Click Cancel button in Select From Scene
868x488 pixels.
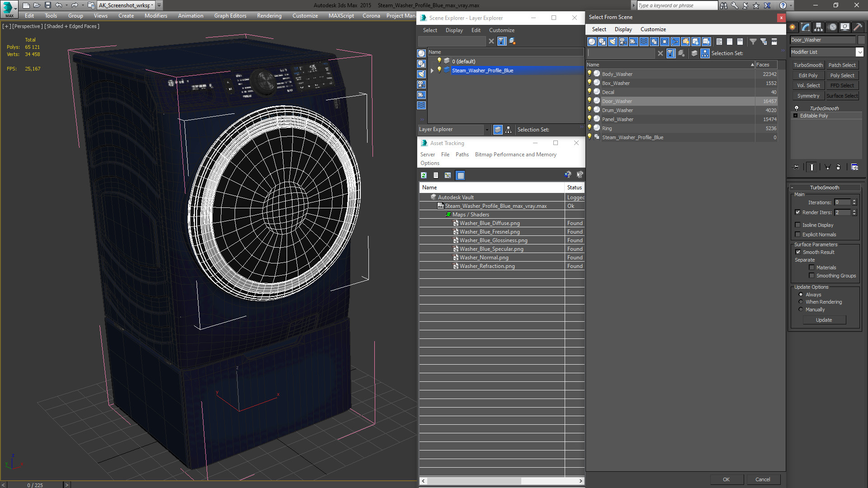pos(763,479)
